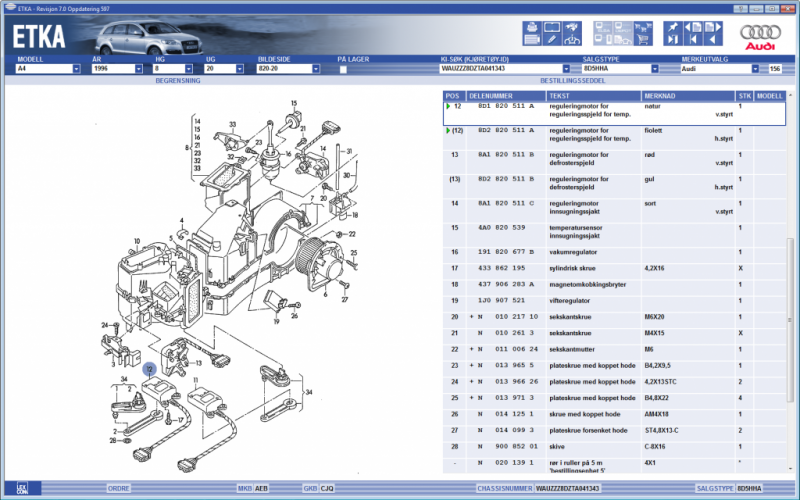Image resolution: width=800 pixels, height=500 pixels.
Task: Switch to the Bestillingsseddel tab
Action: pos(572,78)
